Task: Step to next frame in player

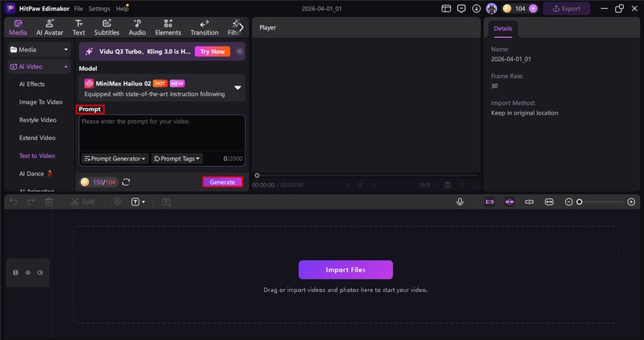Action: coord(374,185)
